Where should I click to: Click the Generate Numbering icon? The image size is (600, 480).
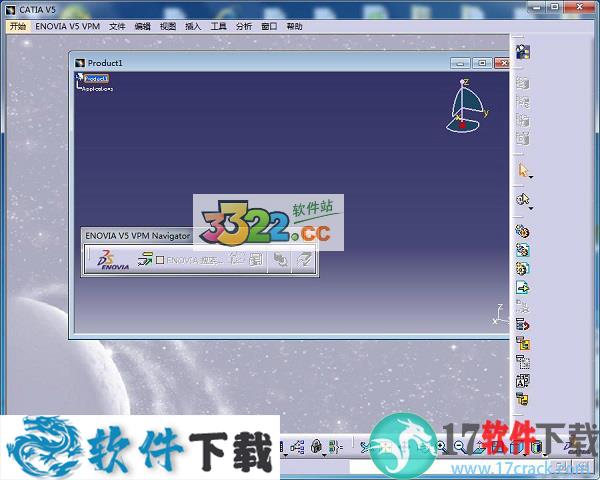[x=522, y=362]
